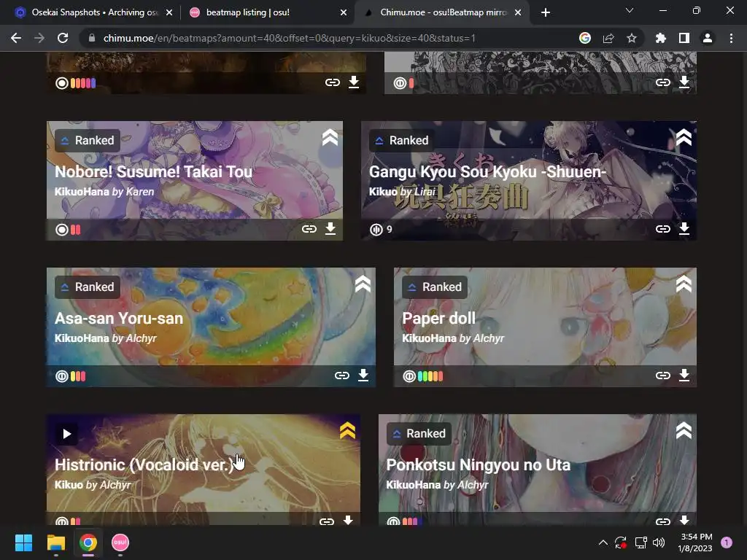This screenshot has width=747, height=560.
Task: Open a new browser tab
Action: (x=546, y=13)
